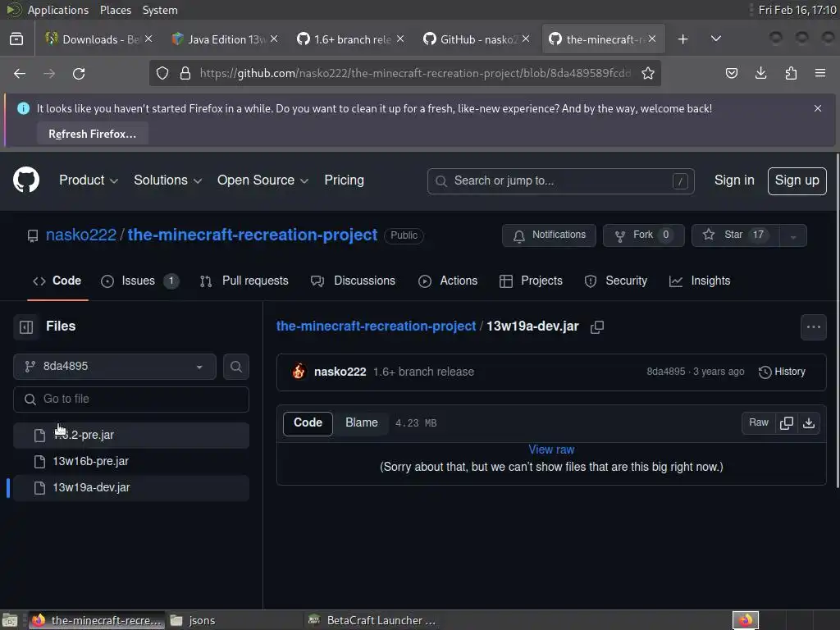Screen dimensions: 840x630
Task: Fork the repository with Fork button
Action: point(643,235)
